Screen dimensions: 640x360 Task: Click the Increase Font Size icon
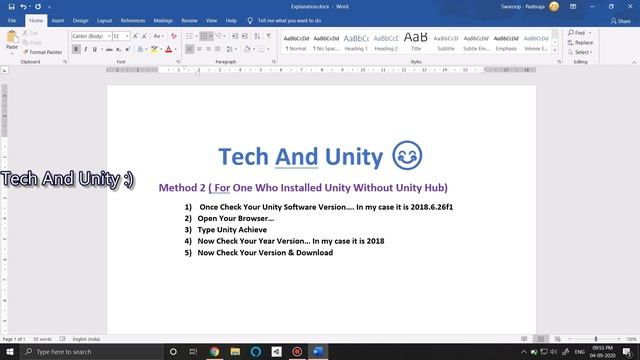coord(136,36)
